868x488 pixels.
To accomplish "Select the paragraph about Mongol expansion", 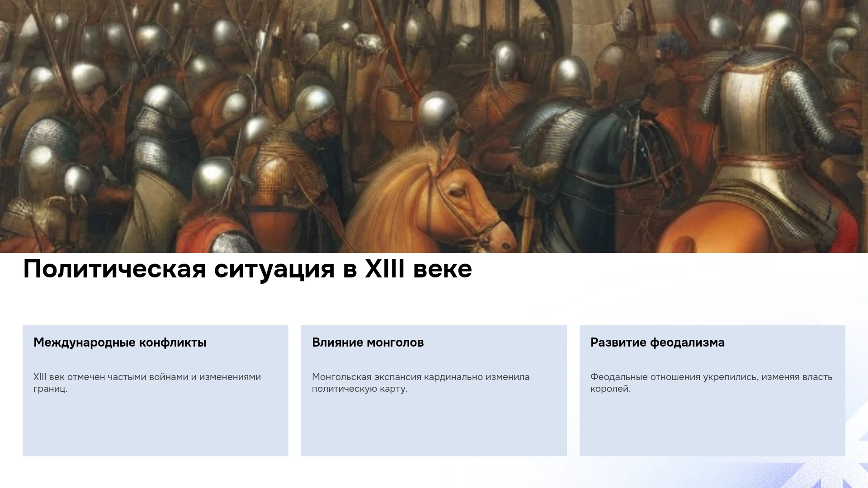I will (x=420, y=383).
